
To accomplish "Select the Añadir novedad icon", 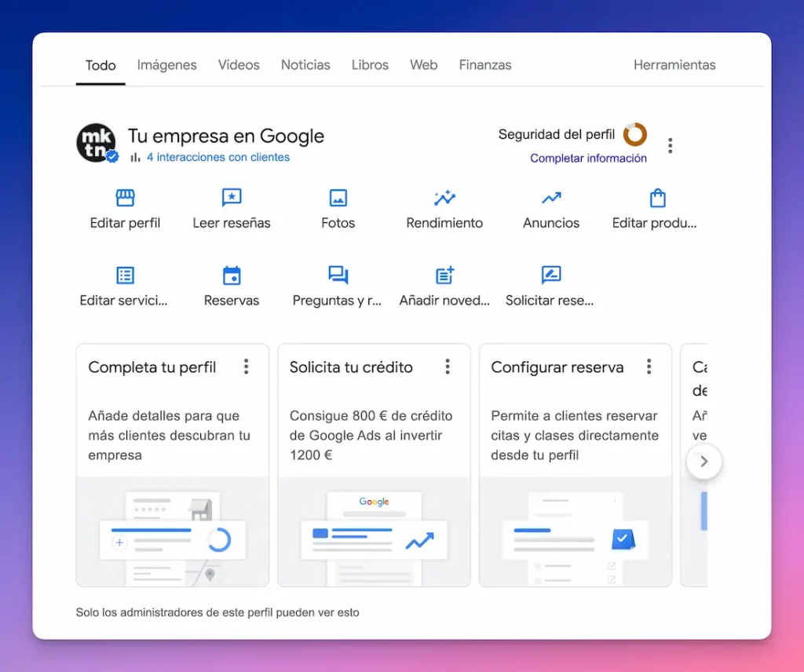I will pyautogui.click(x=444, y=284).
